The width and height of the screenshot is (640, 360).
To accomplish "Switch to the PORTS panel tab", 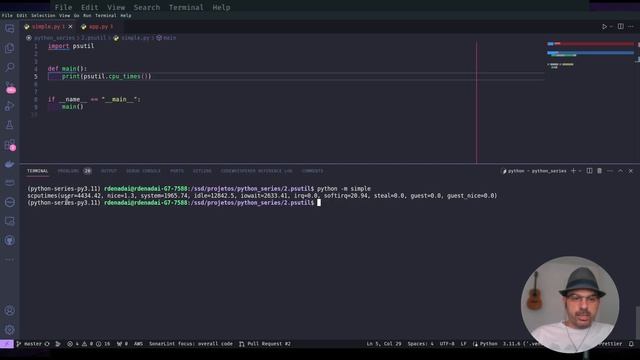I will click(x=177, y=171).
